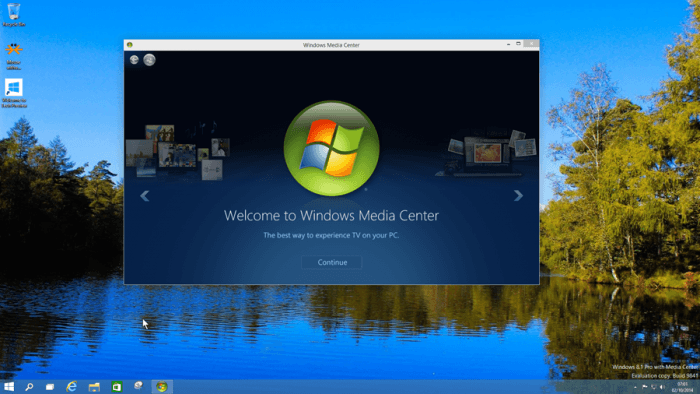Open the Recycle Bin desktop icon
700x394 pixels.
(x=14, y=14)
